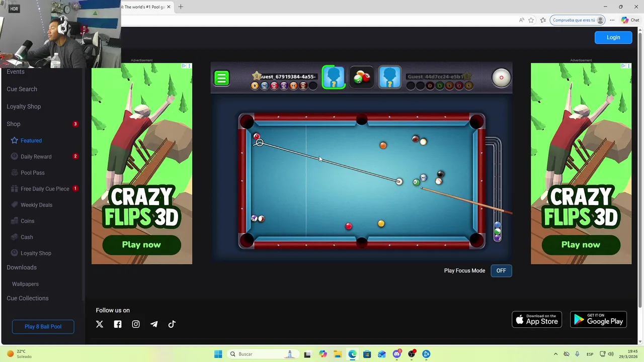Open Weekly Deals in the sidebar
Screen dimensions: 644x362
36,205
